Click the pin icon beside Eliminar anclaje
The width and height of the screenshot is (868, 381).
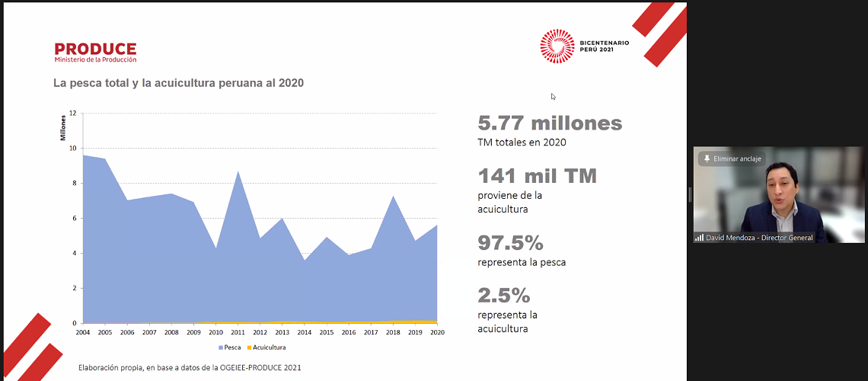coord(707,158)
